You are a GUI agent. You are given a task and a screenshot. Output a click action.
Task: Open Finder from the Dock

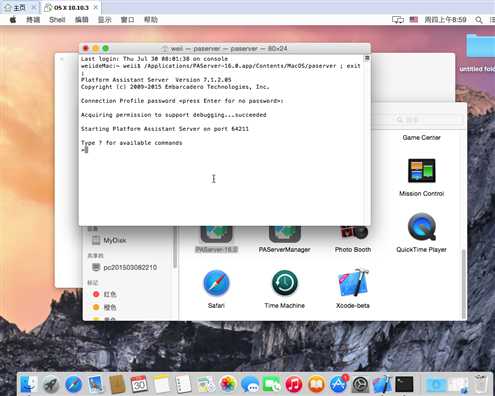point(29,384)
